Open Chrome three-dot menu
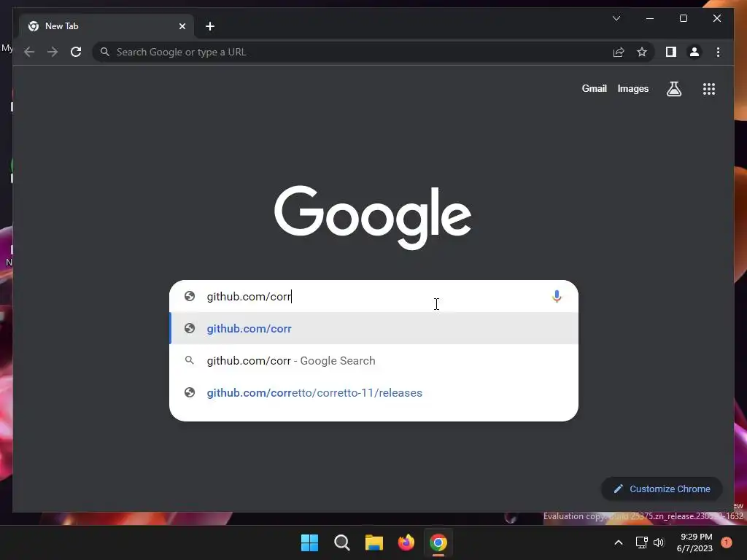The width and height of the screenshot is (747, 560). click(718, 52)
